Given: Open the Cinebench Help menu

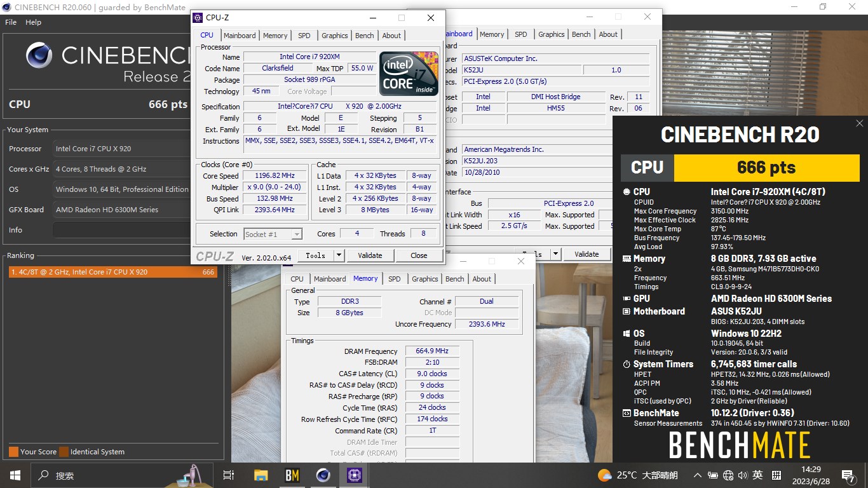Looking at the screenshot, I should point(33,22).
